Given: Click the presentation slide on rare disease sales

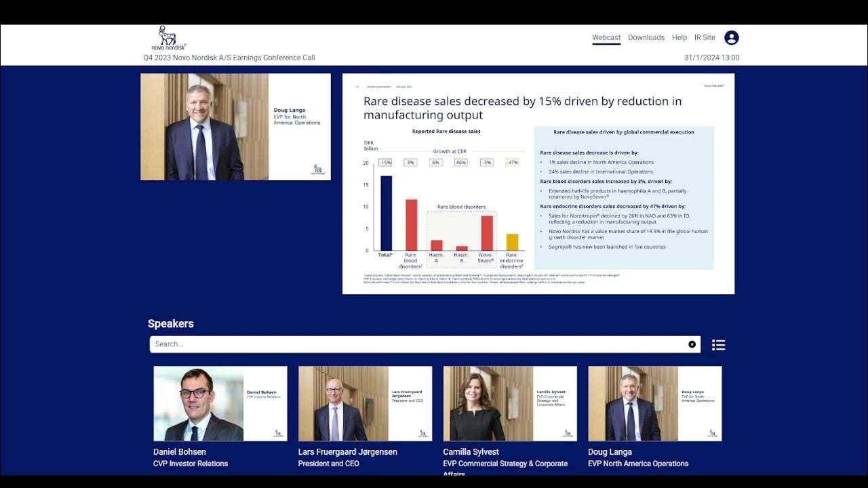Looking at the screenshot, I should coord(538,184).
